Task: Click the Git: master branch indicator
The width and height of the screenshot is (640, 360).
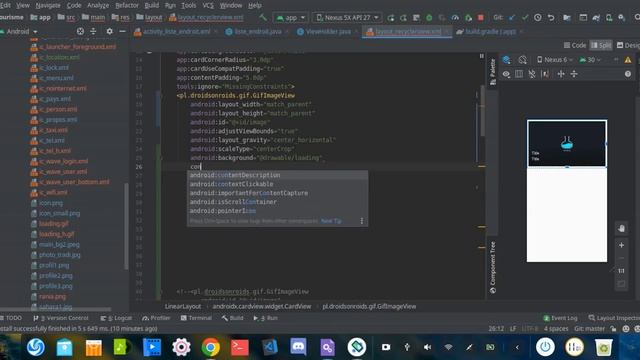Action: pos(589,329)
